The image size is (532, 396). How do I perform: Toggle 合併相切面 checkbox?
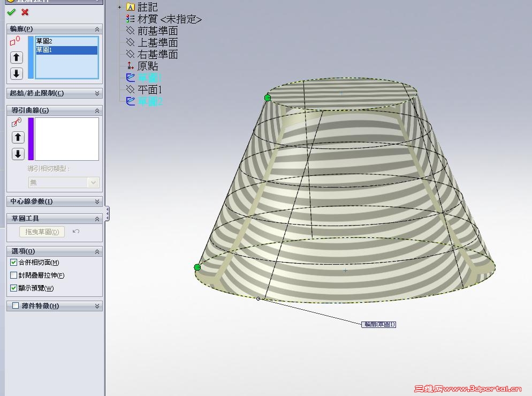pyautogui.click(x=13, y=262)
